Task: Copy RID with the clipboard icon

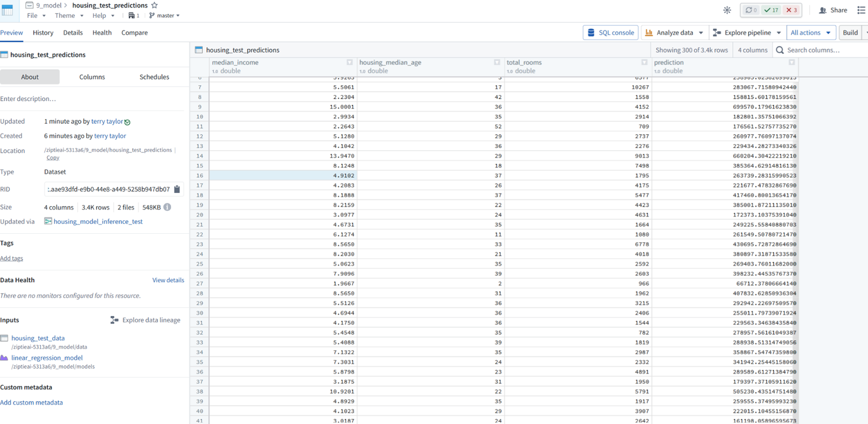Action: [177, 189]
